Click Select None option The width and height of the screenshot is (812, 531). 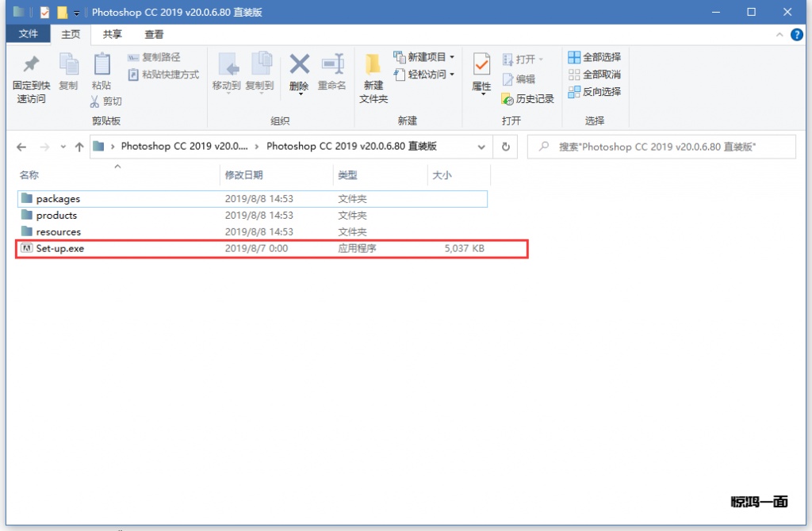click(x=594, y=74)
